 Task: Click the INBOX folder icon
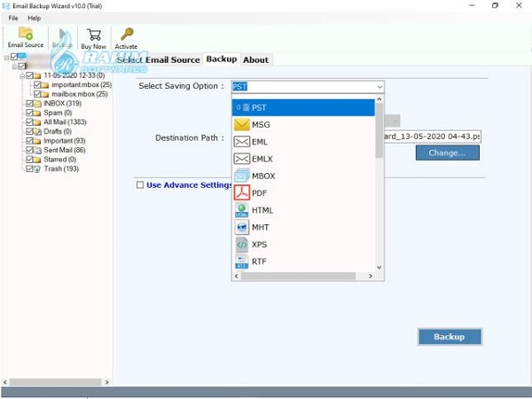pos(37,104)
